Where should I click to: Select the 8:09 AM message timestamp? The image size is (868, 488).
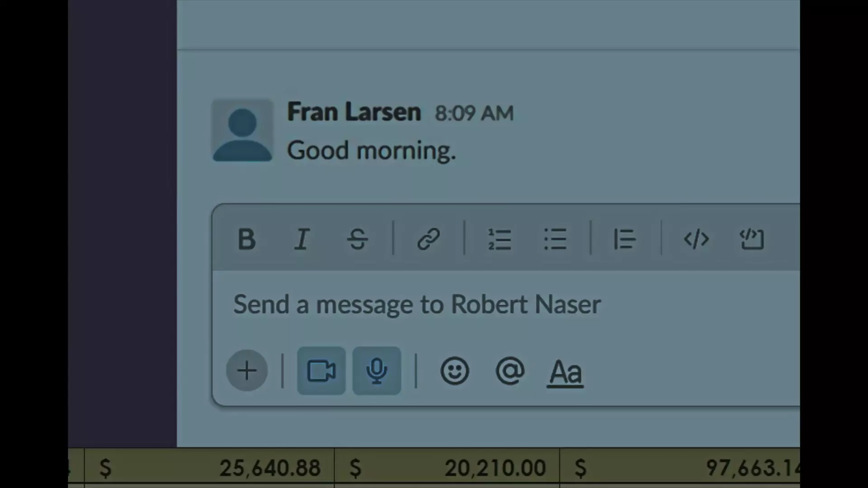(x=474, y=113)
